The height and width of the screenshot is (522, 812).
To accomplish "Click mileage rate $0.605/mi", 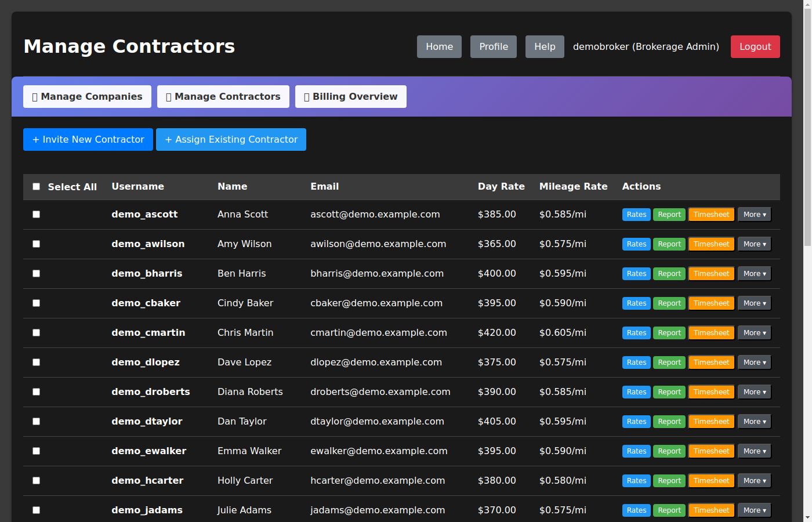I will (x=563, y=333).
